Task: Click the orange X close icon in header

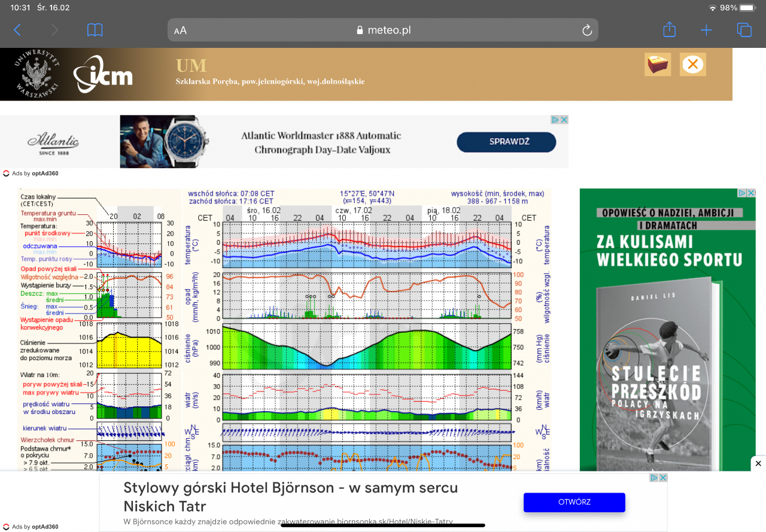Action: tap(693, 64)
